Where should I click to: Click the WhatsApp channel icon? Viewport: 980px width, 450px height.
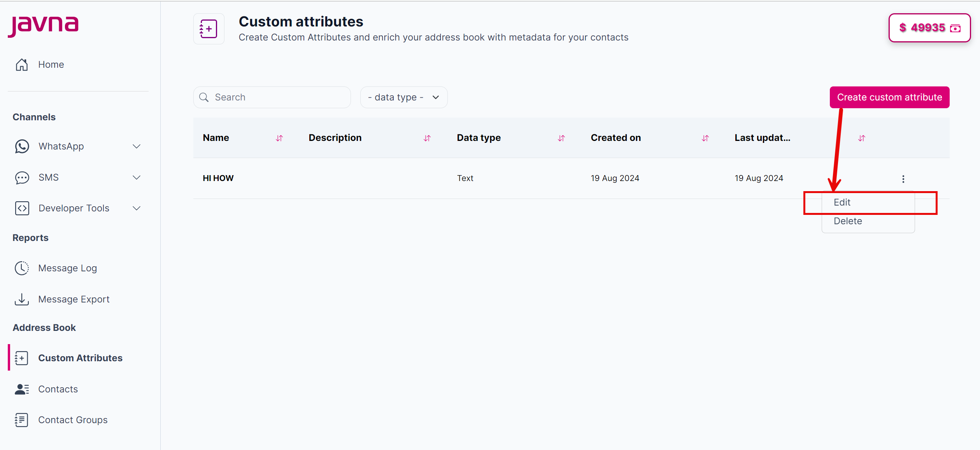(x=22, y=146)
